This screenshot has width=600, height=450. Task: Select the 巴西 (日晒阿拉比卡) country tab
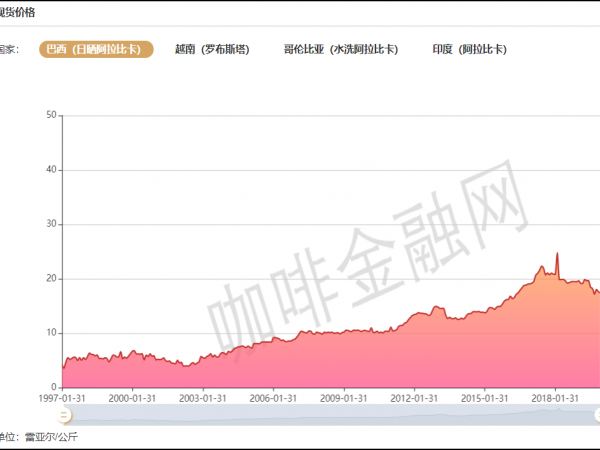pyautogui.click(x=96, y=49)
